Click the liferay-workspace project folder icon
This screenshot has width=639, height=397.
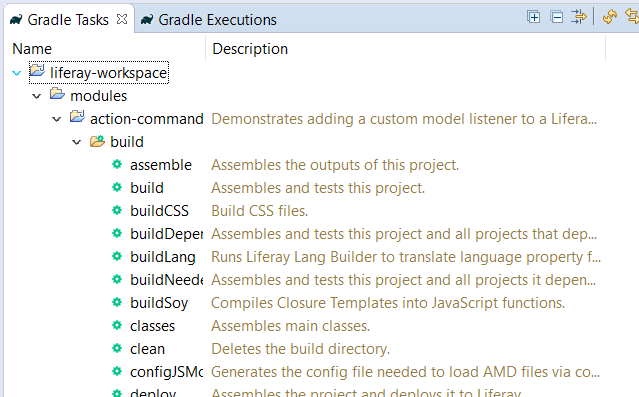pos(37,71)
